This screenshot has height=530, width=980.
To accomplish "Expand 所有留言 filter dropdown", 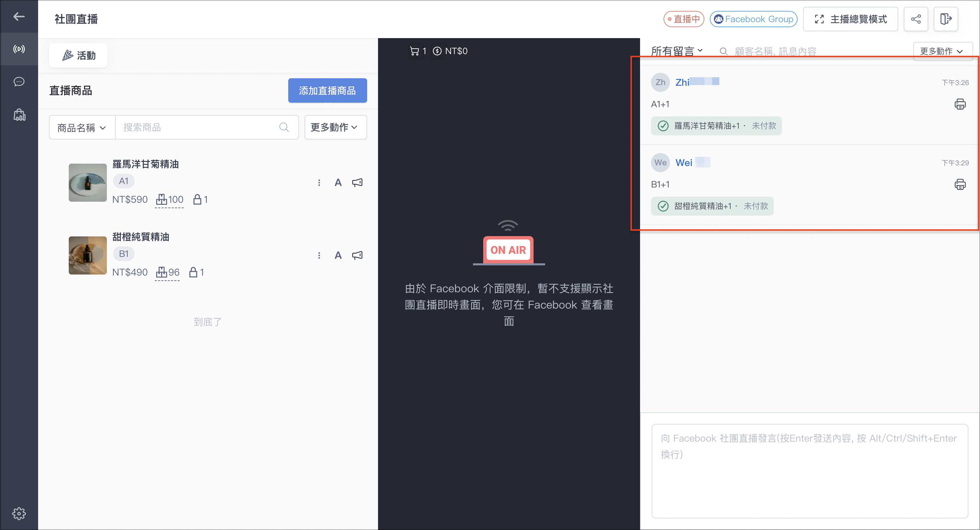I will 677,51.
